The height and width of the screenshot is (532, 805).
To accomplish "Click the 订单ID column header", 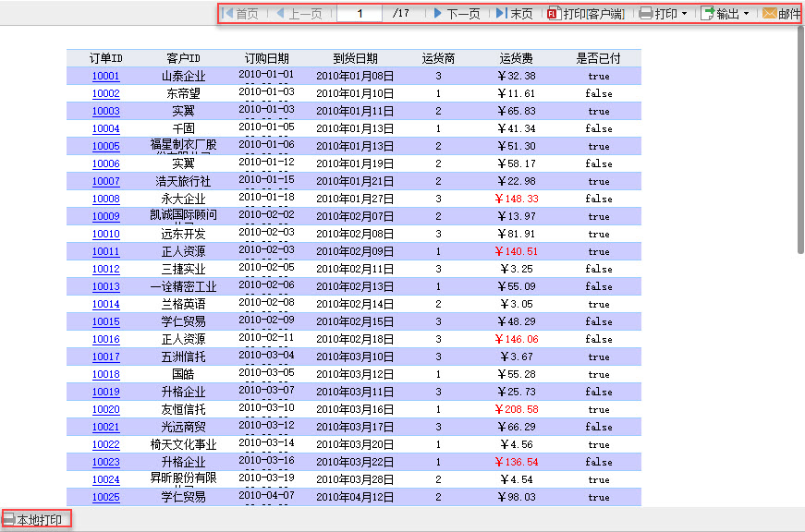I will click(x=105, y=58).
